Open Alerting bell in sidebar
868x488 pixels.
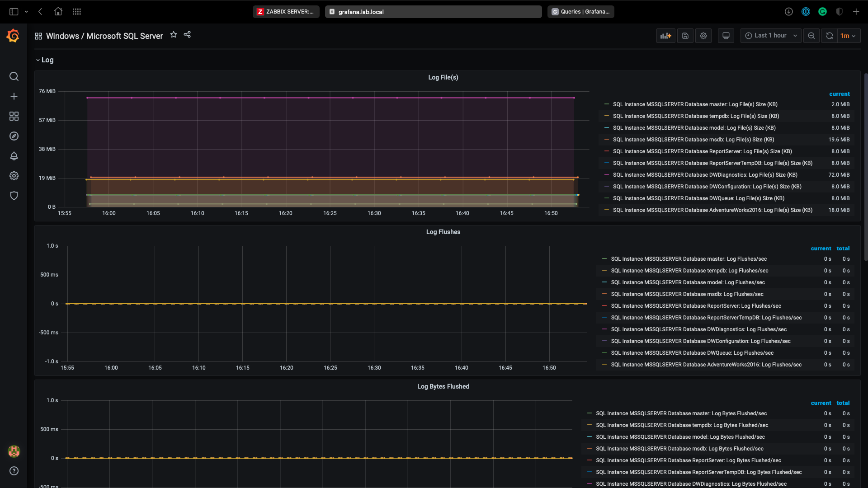[x=14, y=156]
